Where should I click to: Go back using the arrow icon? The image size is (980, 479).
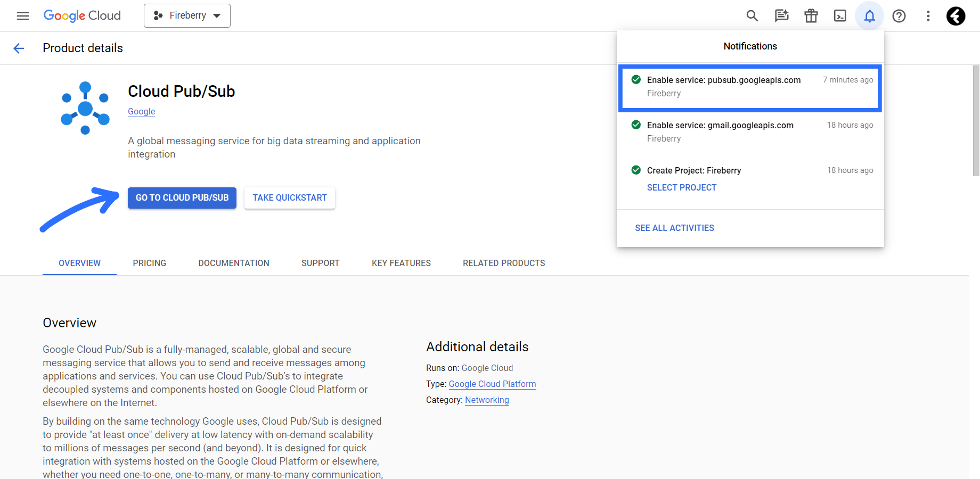point(19,48)
